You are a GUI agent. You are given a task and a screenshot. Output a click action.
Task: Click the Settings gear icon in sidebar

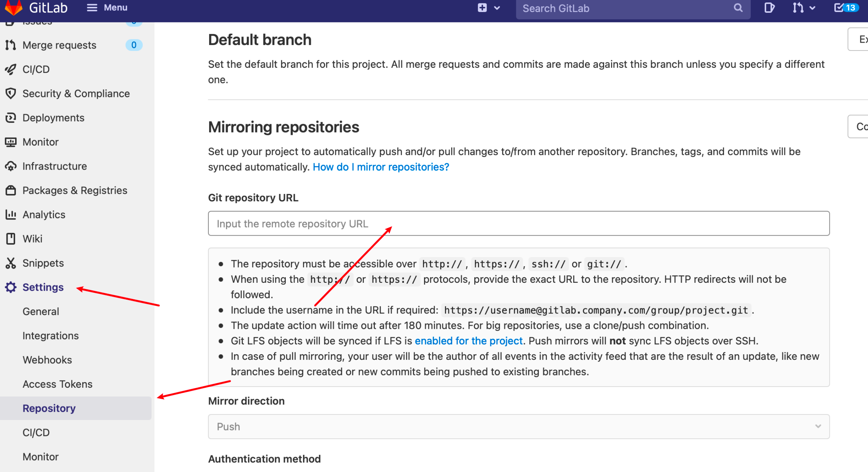[x=11, y=287]
